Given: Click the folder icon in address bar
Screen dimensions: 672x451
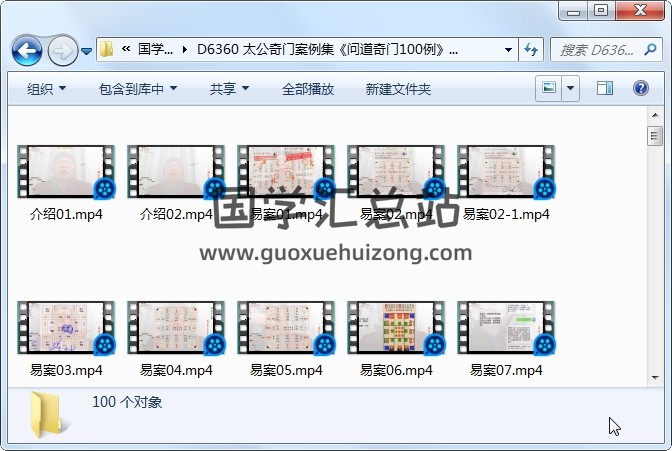Looking at the screenshot, I should click(x=106, y=49).
